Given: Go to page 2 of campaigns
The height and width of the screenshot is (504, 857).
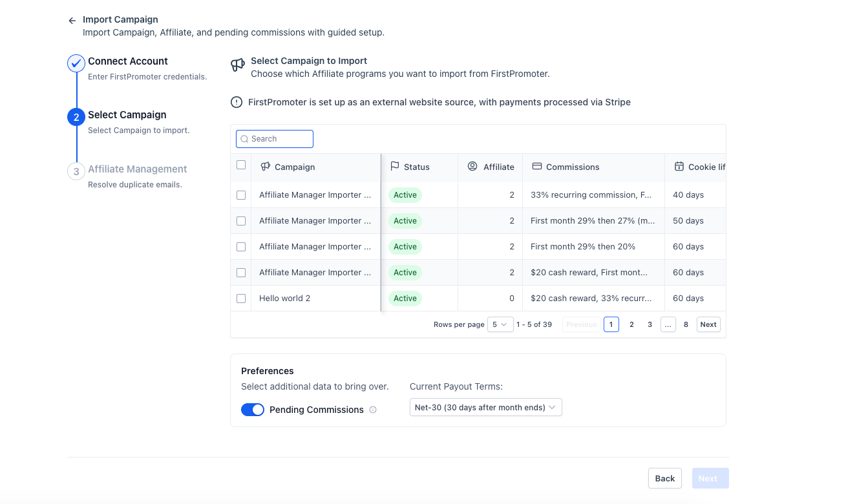Looking at the screenshot, I should coord(631,324).
